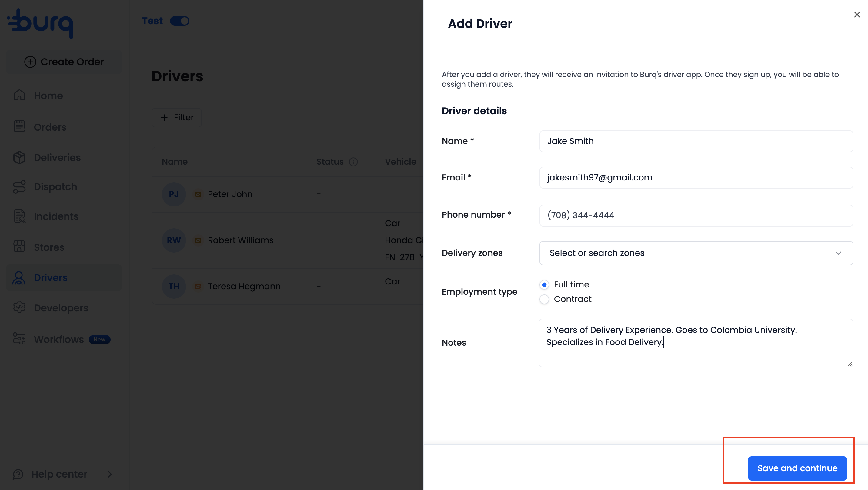Click the Delivery zones chevron arrow
Viewport: 868px width, 490px height.
point(838,253)
